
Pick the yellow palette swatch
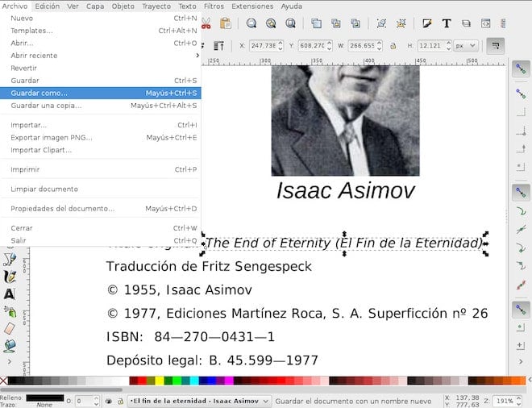[x=160, y=381]
